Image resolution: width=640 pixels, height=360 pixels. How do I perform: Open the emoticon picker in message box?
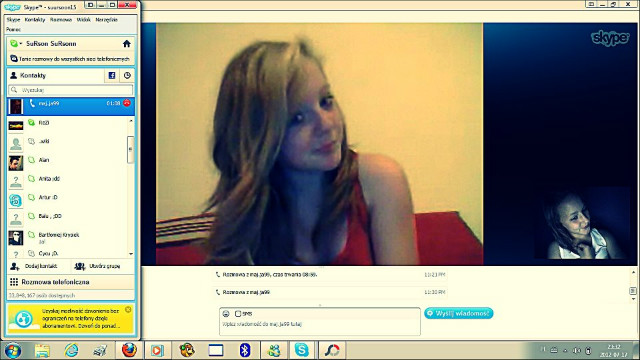(226, 313)
